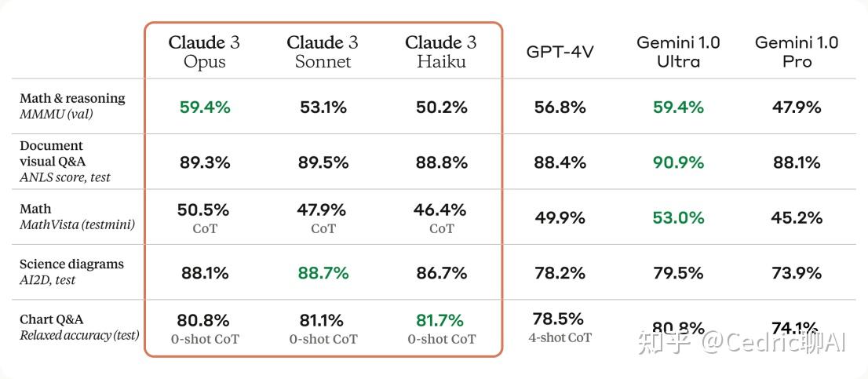Image resolution: width=868 pixels, height=379 pixels.
Task: Select Gemini Ultra's green 90.9% document Q&A score
Action: (678, 162)
